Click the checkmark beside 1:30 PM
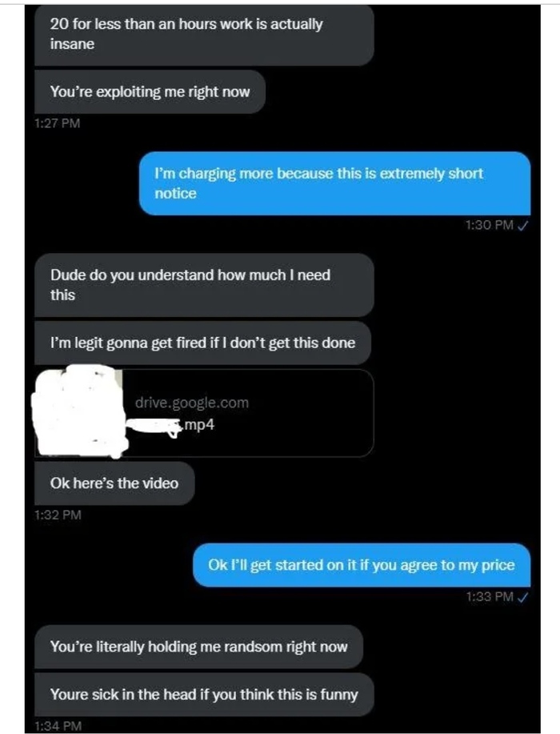The image size is (560, 734). point(523,226)
